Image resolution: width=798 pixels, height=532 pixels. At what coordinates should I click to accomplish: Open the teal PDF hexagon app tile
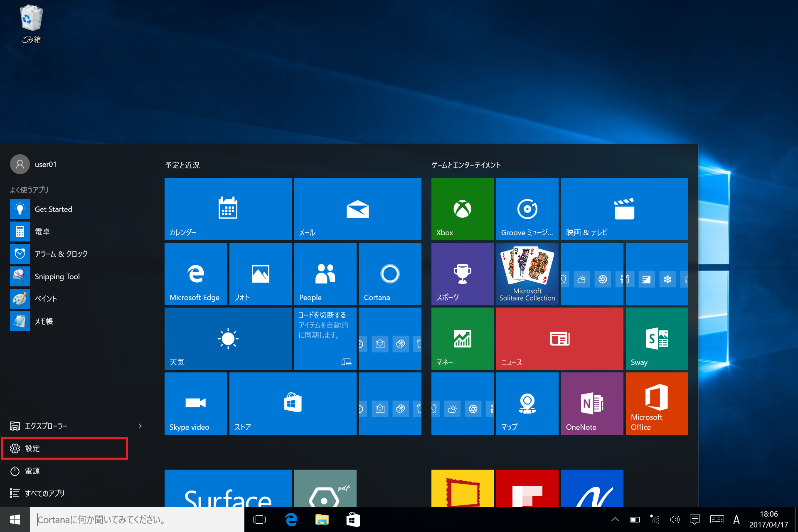[325, 488]
